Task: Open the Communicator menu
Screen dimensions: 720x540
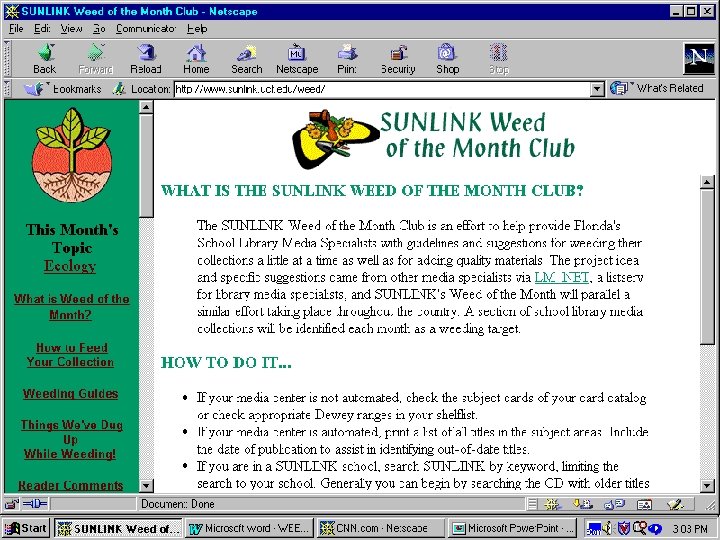Action: (x=146, y=29)
